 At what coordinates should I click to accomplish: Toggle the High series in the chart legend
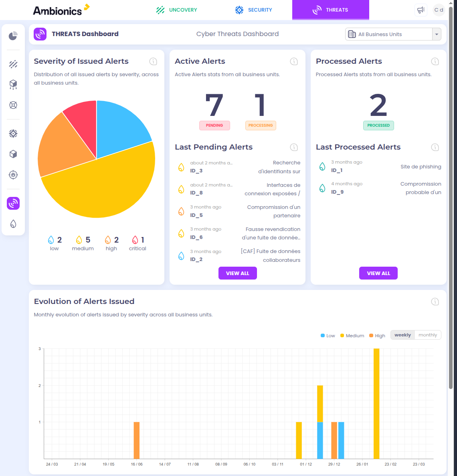377,335
